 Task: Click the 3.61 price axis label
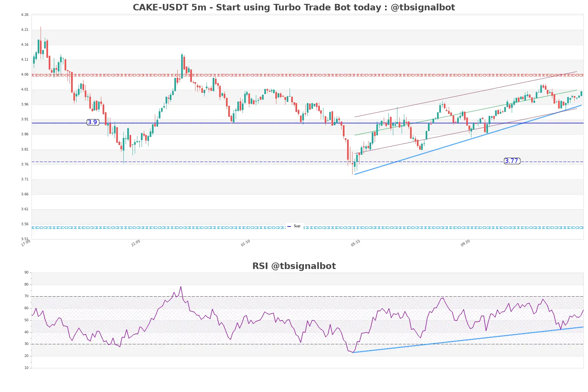coord(25,209)
